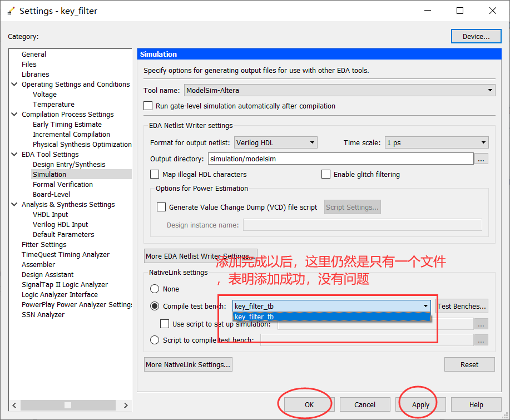This screenshot has width=510, height=420.
Task: Open Design Entry/Synthesis page
Action: tap(69, 165)
